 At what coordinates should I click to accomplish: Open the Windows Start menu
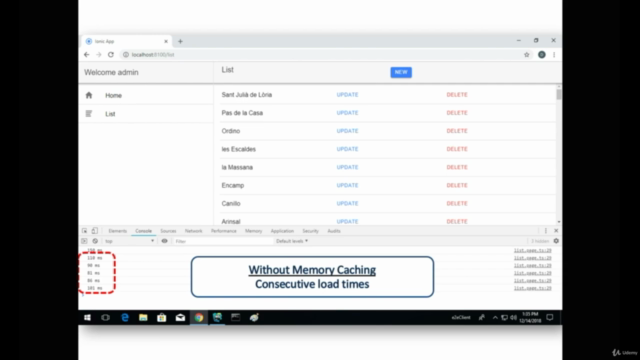point(87,318)
